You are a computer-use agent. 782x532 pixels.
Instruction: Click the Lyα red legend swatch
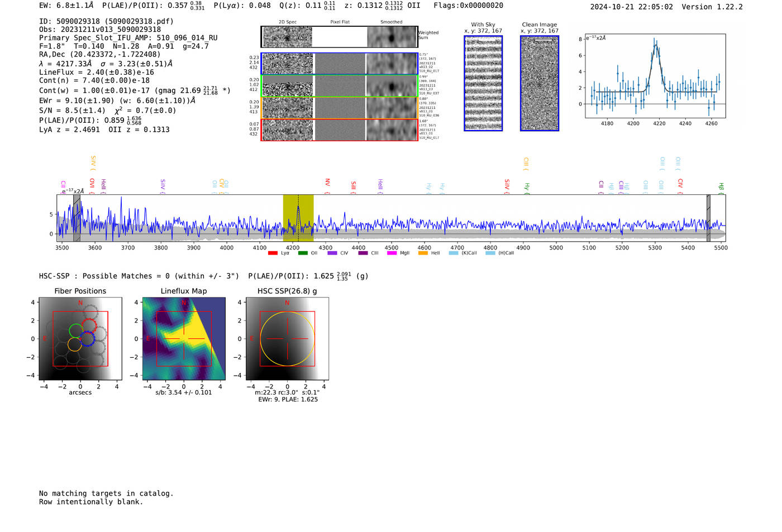pyautogui.click(x=273, y=253)
